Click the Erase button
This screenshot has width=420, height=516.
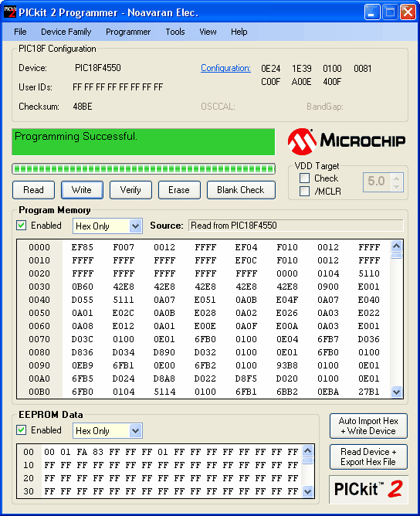coord(179,190)
